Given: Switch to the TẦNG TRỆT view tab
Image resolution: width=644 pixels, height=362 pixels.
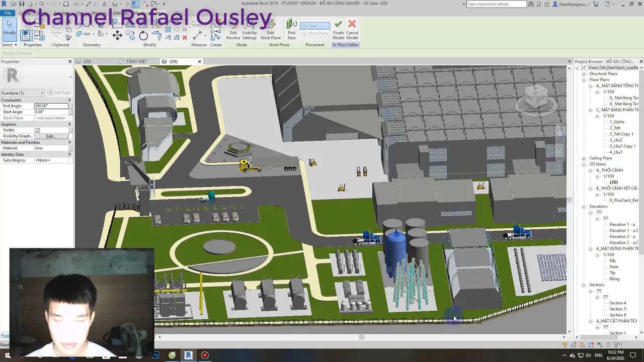Looking at the screenshot, I should tap(136, 61).
